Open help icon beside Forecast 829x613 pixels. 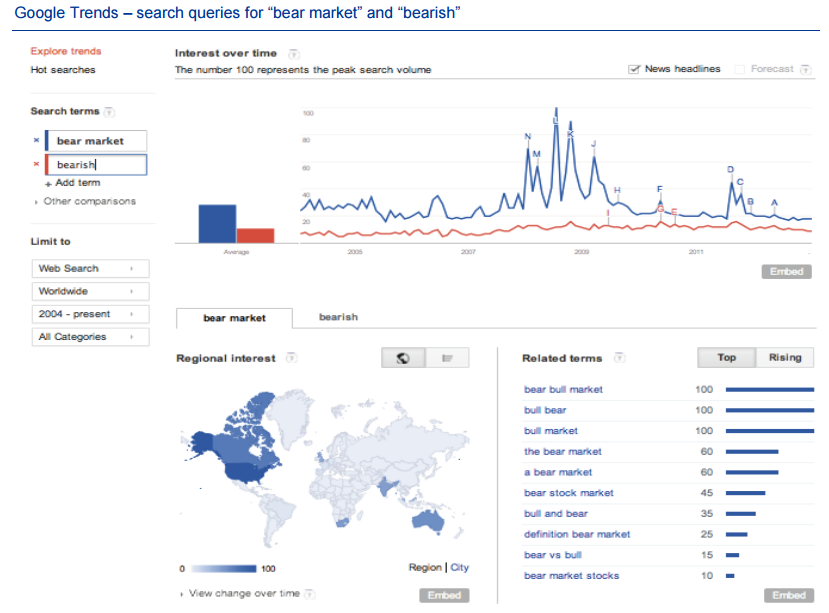coord(805,69)
